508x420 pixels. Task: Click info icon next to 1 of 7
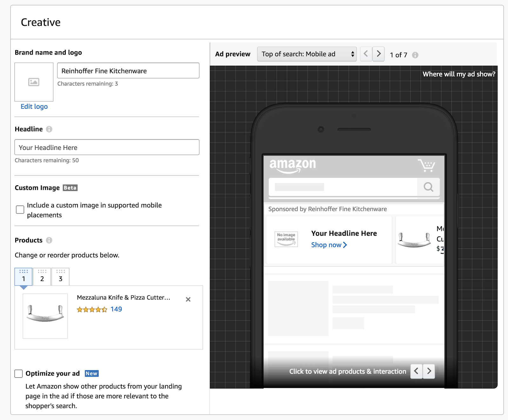[x=415, y=55]
